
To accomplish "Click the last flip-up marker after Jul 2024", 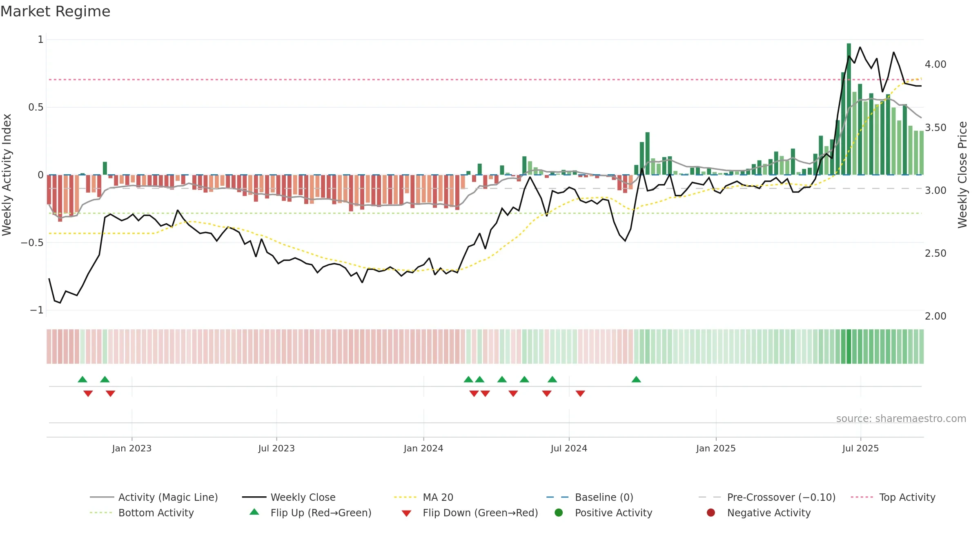I will point(636,379).
